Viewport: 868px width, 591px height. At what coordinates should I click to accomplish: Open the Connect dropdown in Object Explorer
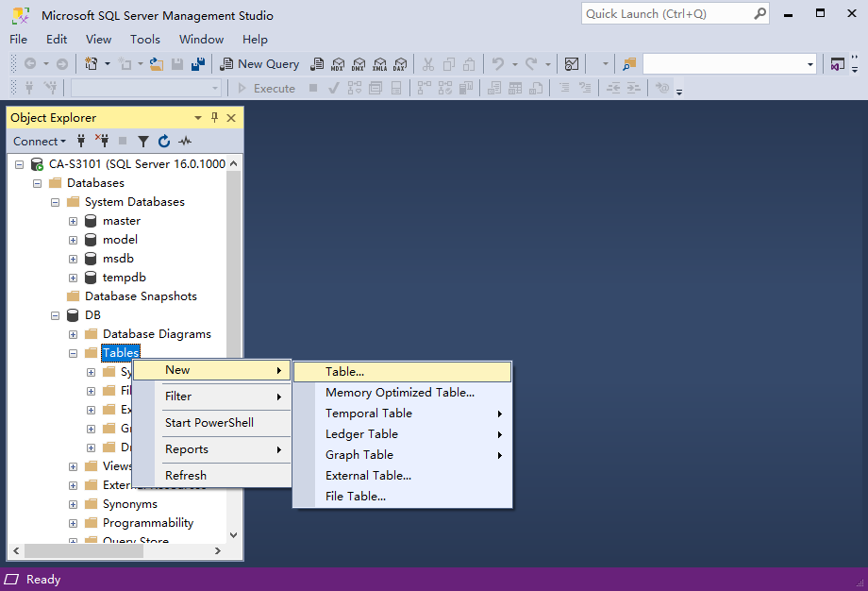40,142
